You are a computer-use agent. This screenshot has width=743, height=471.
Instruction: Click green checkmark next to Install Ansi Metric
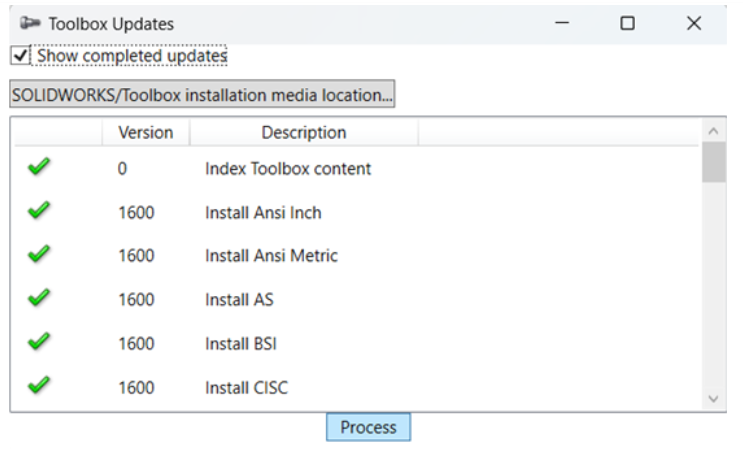tap(39, 255)
